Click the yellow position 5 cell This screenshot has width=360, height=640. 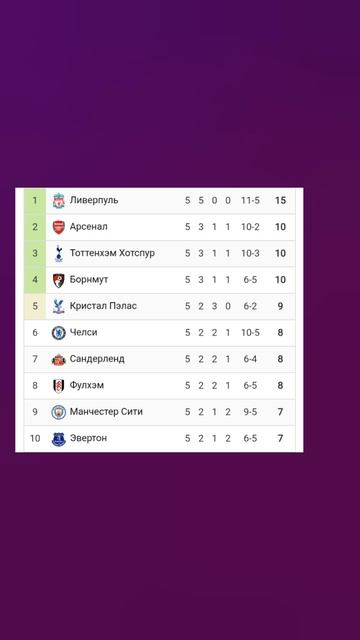(x=35, y=306)
